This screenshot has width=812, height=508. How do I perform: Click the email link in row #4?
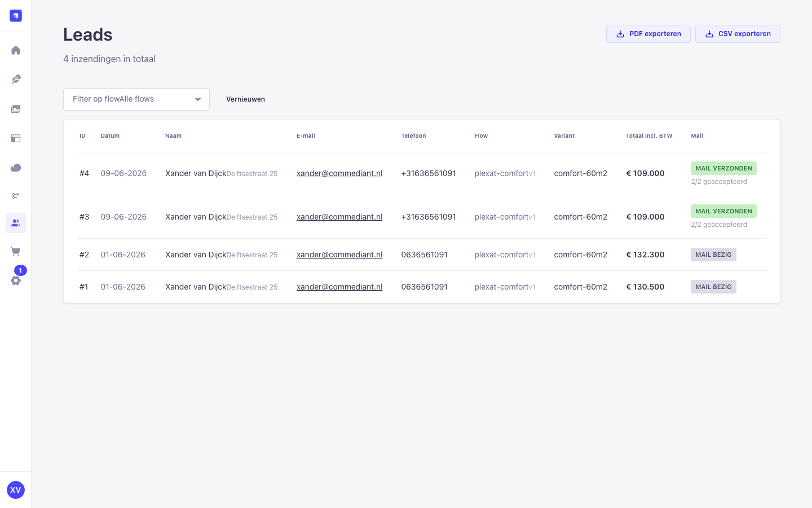pyautogui.click(x=339, y=173)
